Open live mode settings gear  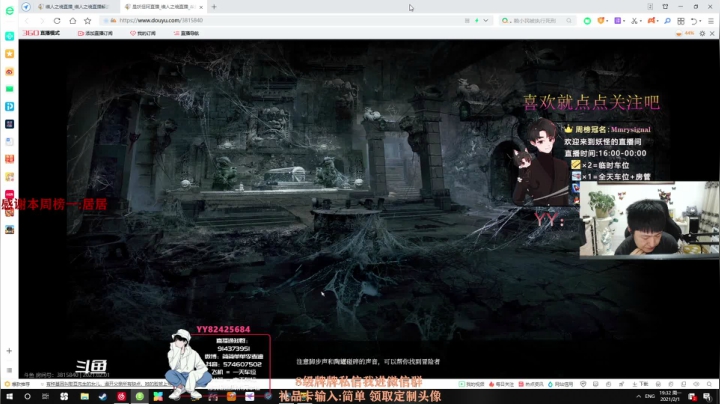[x=702, y=33]
